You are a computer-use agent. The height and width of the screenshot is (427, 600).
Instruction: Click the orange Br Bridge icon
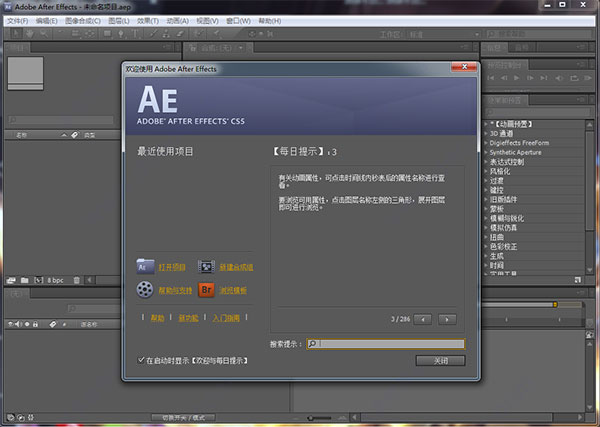[x=206, y=290]
